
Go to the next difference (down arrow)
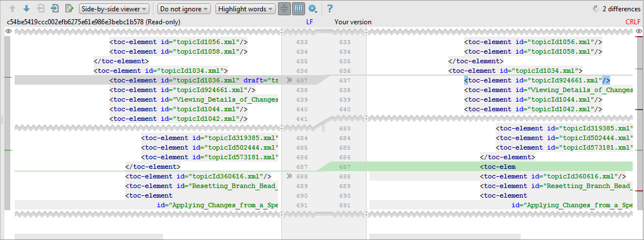[27, 8]
